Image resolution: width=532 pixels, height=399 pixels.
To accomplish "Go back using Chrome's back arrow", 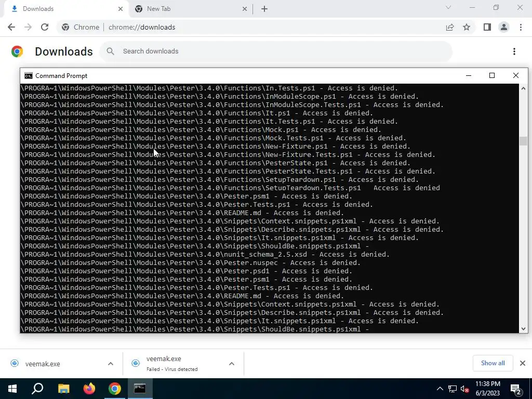I will 11,27.
